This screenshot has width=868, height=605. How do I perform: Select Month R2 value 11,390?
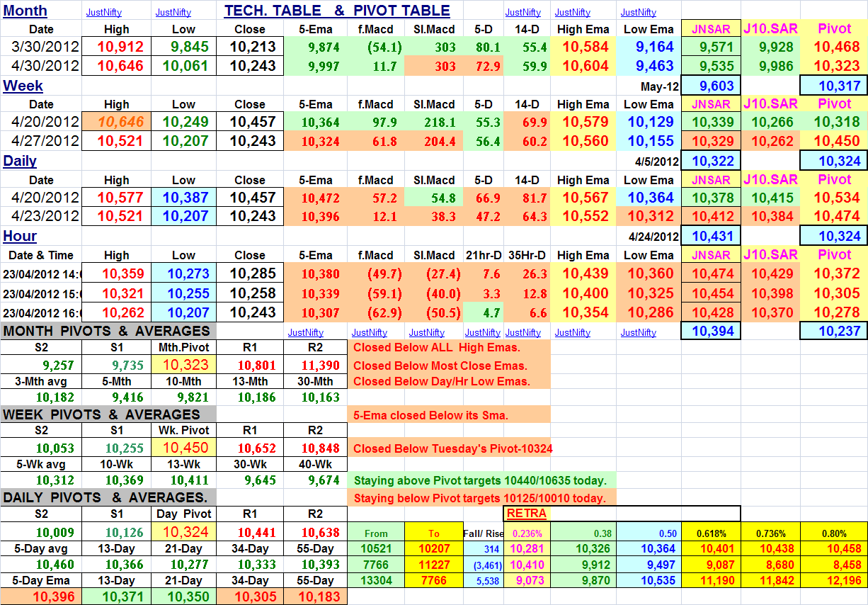tap(316, 365)
